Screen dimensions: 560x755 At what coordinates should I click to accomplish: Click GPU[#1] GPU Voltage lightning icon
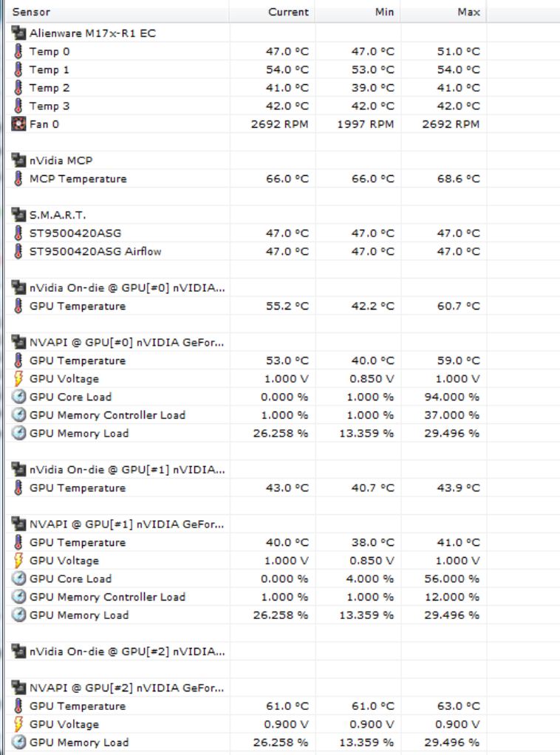[18, 561]
